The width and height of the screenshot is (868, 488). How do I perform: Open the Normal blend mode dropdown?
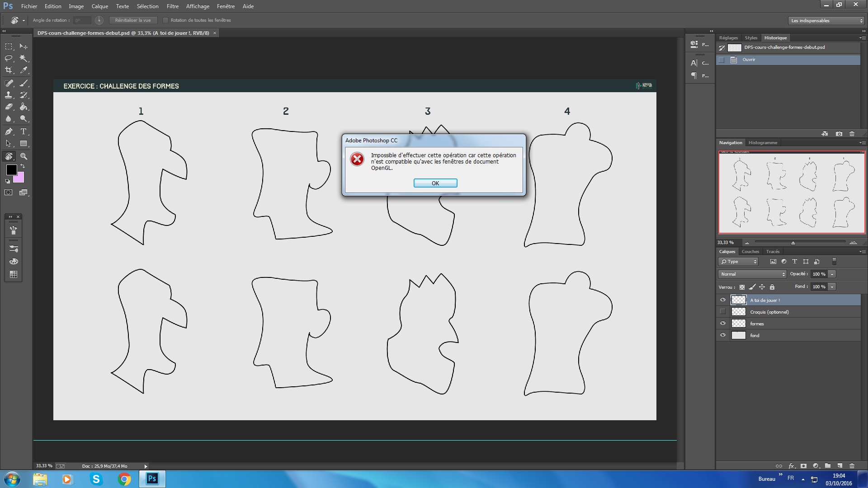coord(753,274)
